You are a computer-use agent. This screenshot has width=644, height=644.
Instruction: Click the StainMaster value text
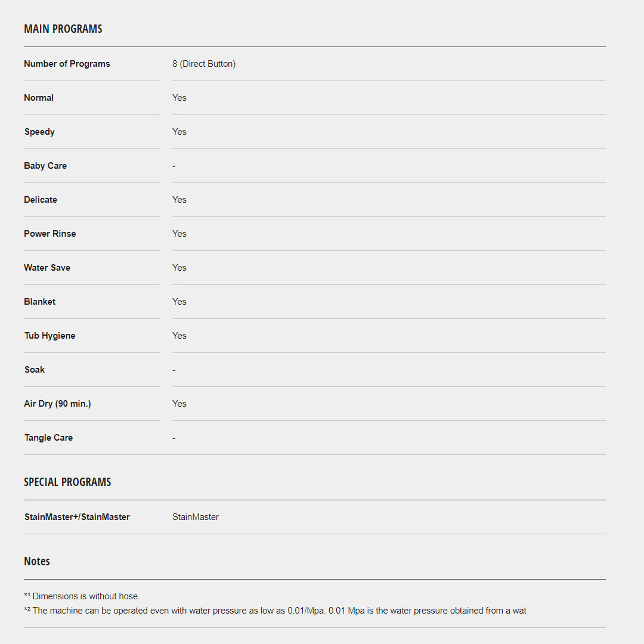pyautogui.click(x=196, y=517)
